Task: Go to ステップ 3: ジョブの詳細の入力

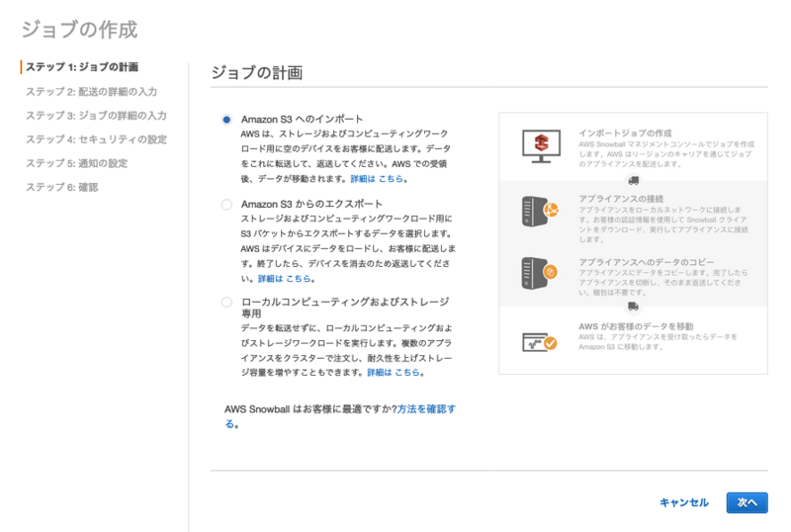Action: [x=96, y=116]
